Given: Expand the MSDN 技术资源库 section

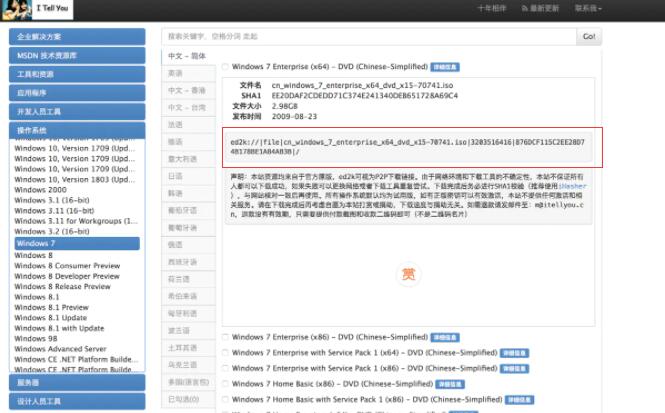Looking at the screenshot, I should pos(76,55).
